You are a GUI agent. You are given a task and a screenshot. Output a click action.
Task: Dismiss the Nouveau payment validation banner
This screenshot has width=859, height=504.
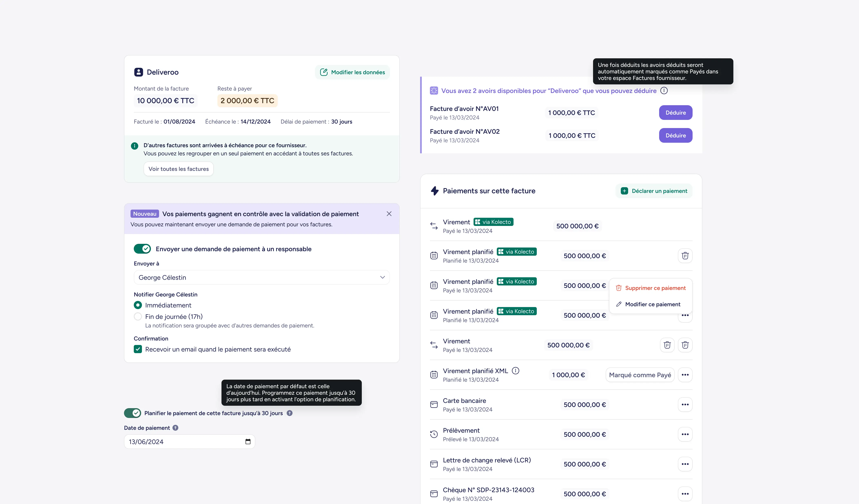[x=389, y=214]
